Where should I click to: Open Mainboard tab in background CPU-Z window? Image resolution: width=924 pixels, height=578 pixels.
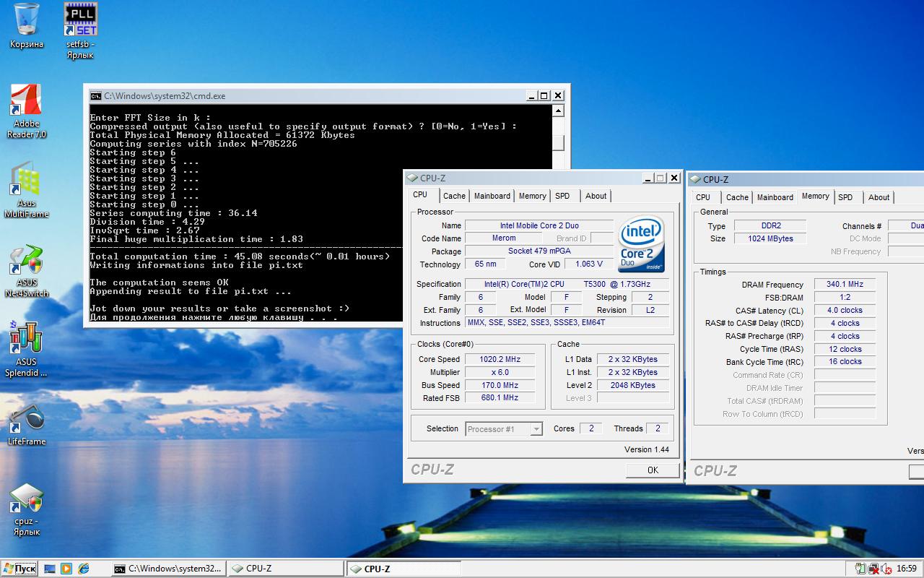tap(775, 197)
